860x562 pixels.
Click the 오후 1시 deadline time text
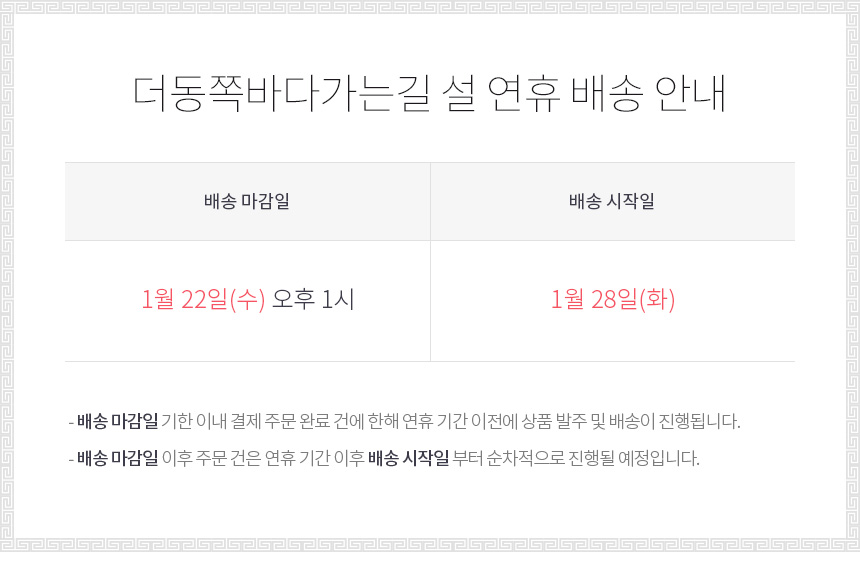point(313,299)
